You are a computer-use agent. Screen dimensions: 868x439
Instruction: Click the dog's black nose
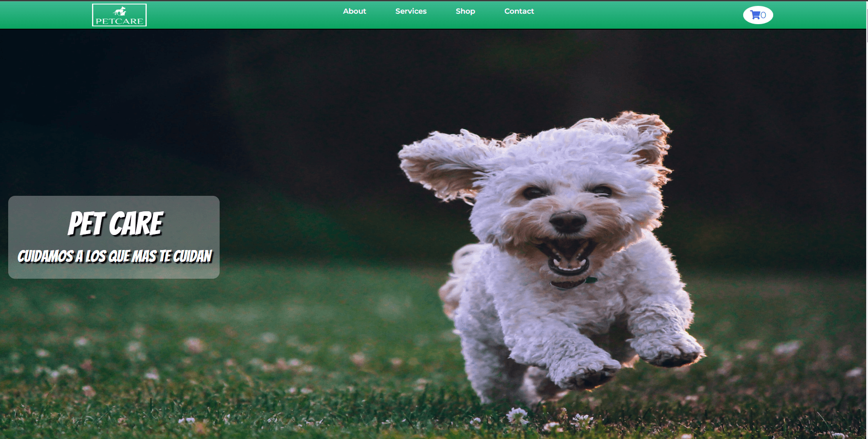pos(567,222)
